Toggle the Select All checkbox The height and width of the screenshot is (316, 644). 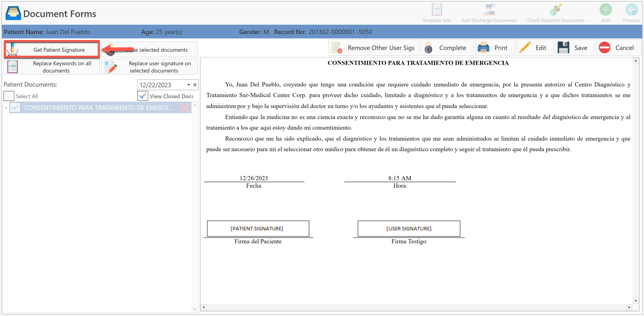click(9, 96)
